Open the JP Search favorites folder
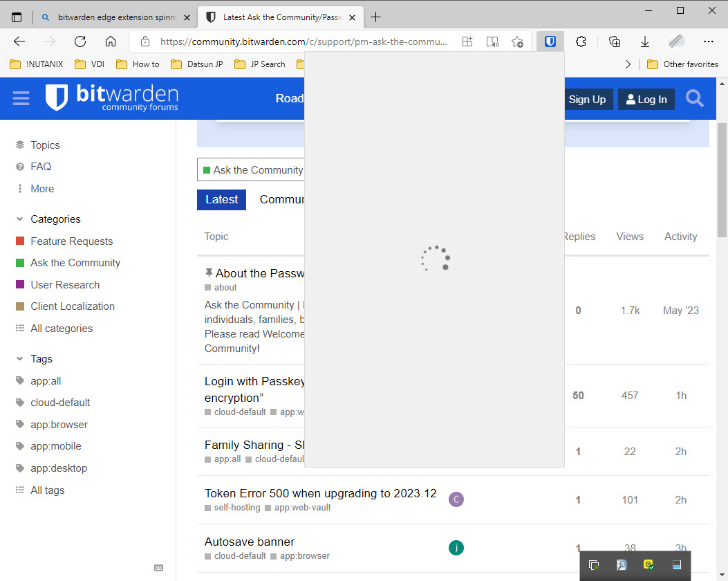 (x=260, y=64)
